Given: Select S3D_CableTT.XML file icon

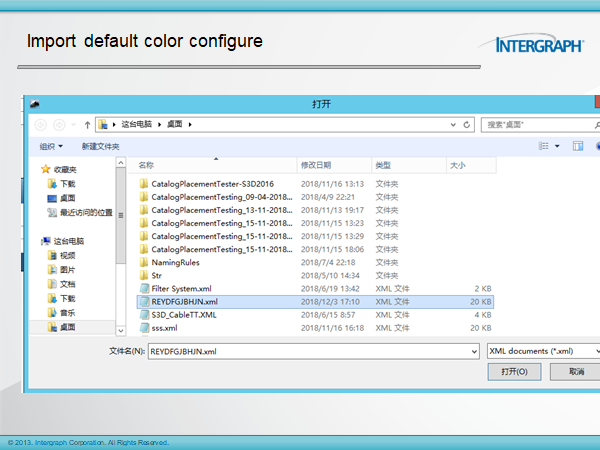Looking at the screenshot, I should pyautogui.click(x=144, y=315).
